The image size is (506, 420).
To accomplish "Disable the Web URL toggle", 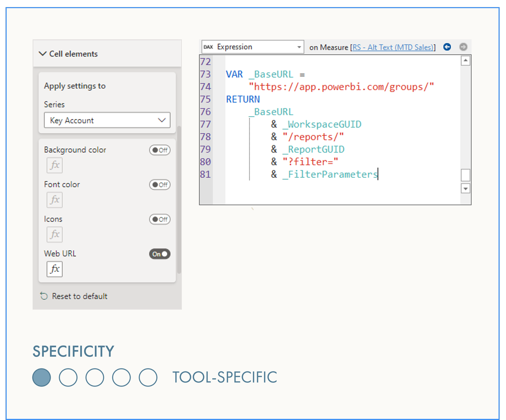I will 160,254.
